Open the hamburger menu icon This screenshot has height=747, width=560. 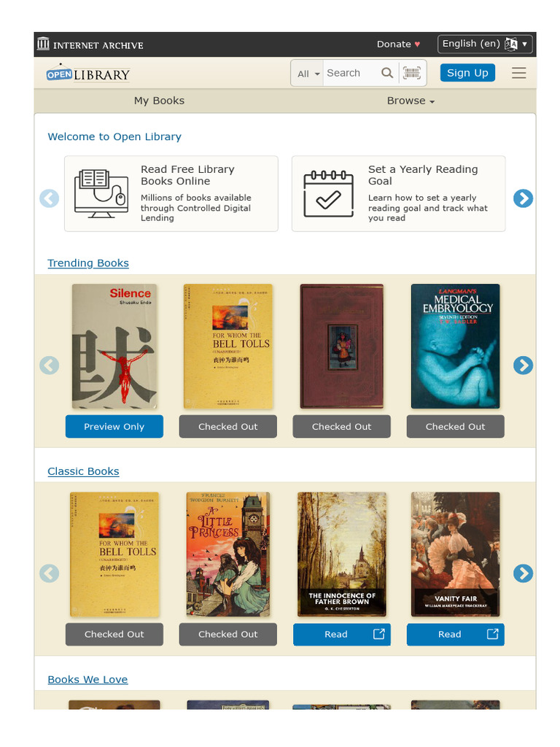point(518,73)
